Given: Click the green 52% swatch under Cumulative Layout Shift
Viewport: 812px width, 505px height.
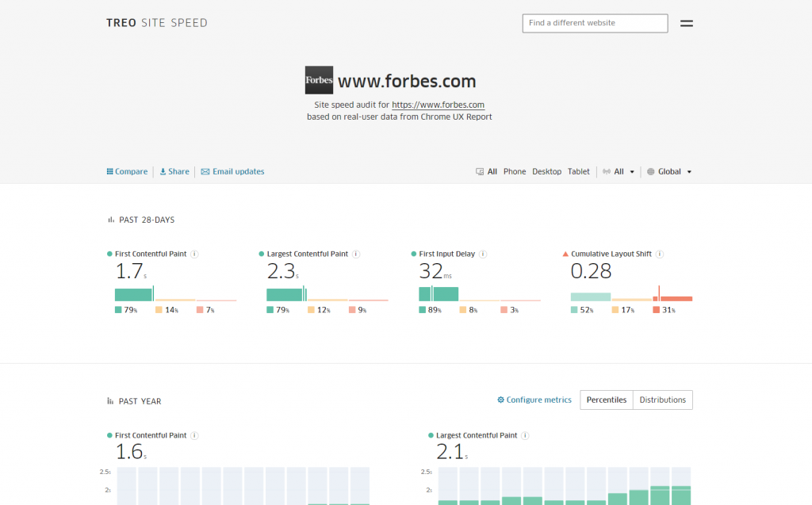Looking at the screenshot, I should coord(574,310).
